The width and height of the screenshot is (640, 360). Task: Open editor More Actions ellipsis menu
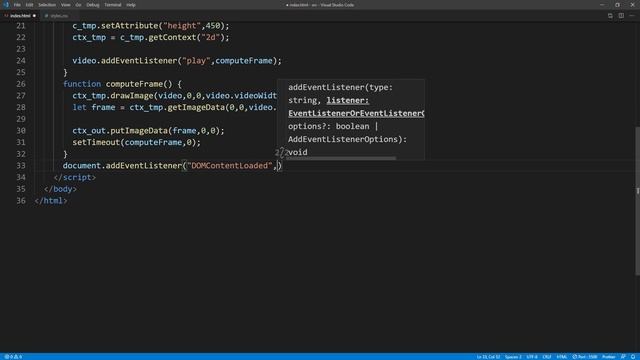coord(632,16)
